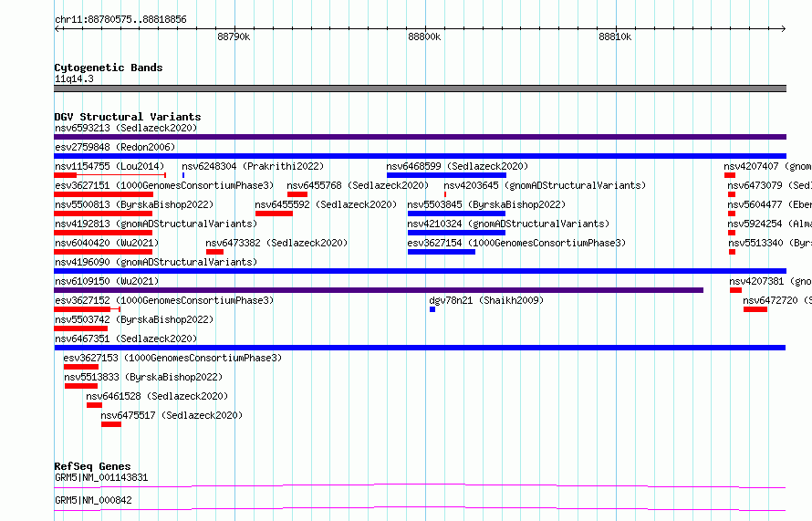The width and height of the screenshot is (812, 521).
Task: Click the blue bar under nsv6468599
Action: click(446, 175)
